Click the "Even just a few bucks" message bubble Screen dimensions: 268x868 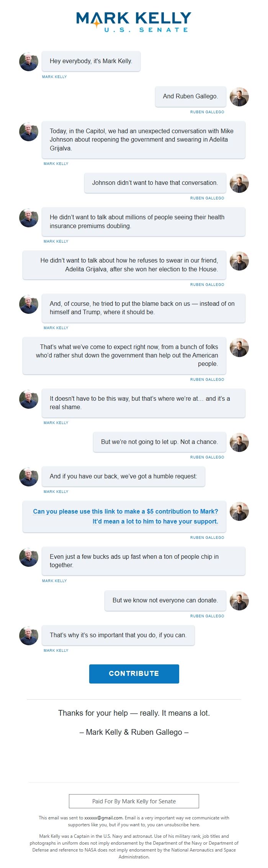pos(143,561)
